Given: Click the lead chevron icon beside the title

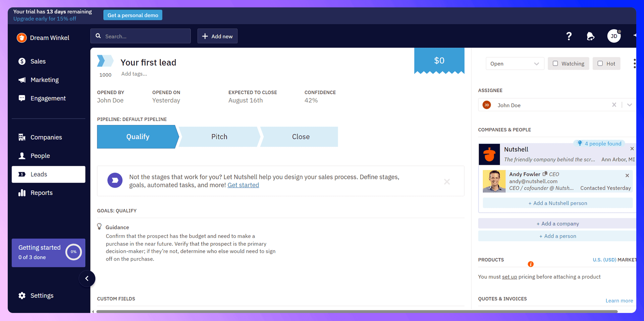Looking at the screenshot, I should [105, 61].
